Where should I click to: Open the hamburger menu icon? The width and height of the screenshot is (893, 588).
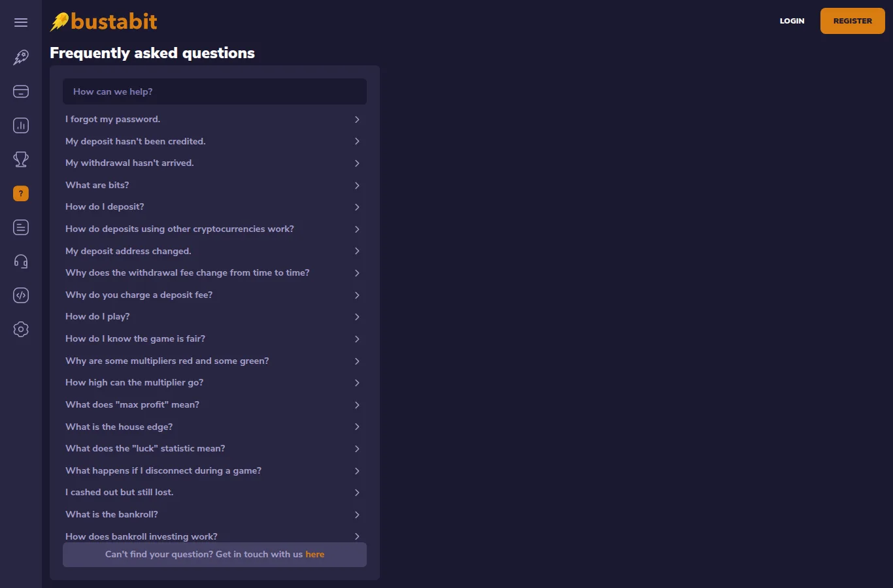(x=21, y=22)
